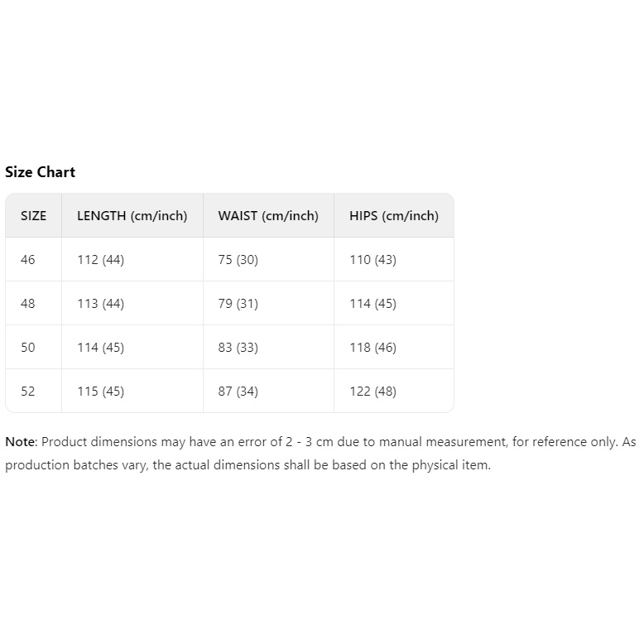Screen dimensions: 644x644
Task: Select the SIZE column header
Action: pos(34,216)
